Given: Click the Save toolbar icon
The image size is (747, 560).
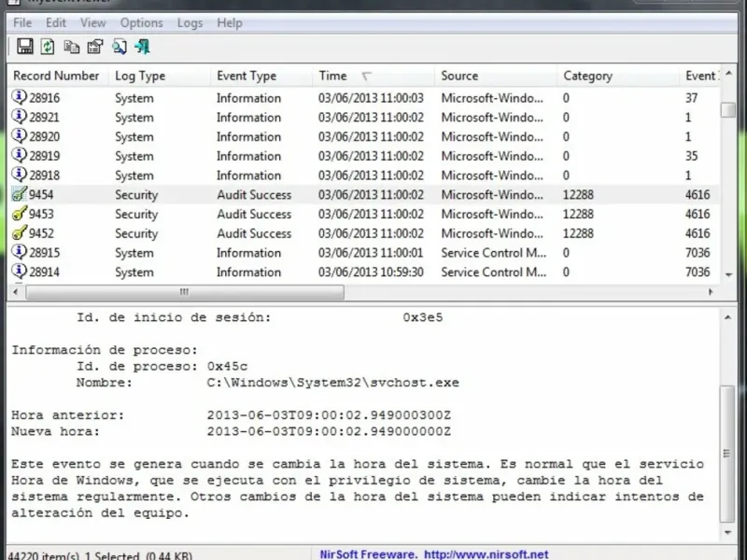Looking at the screenshot, I should coord(25,47).
